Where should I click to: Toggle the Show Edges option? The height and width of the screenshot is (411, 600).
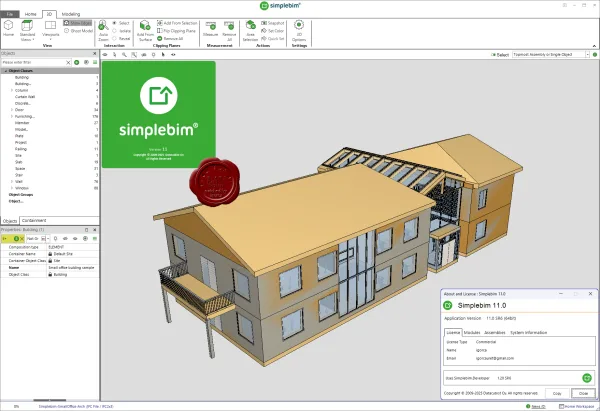[78, 23]
